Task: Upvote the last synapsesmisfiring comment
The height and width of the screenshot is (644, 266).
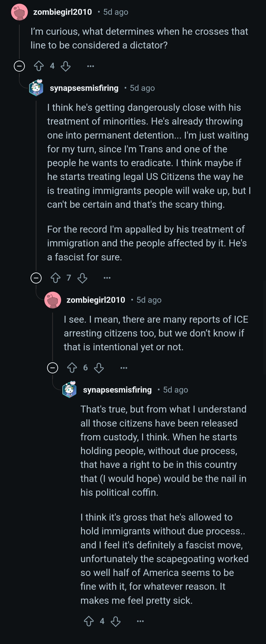Action: (89, 621)
